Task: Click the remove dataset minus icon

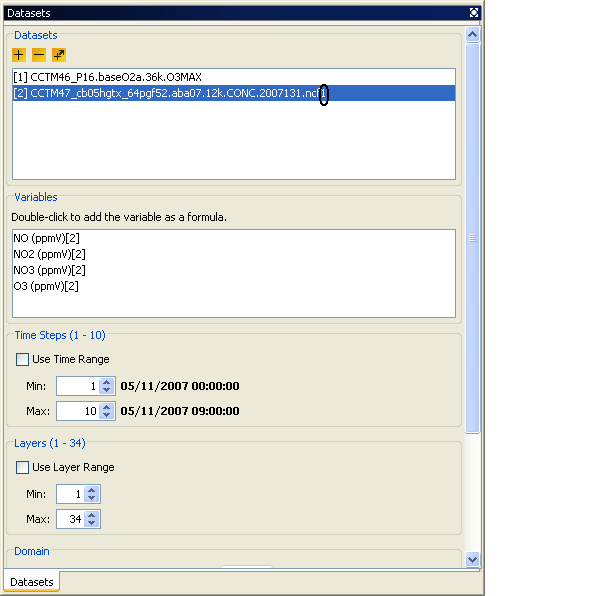Action: (39, 55)
